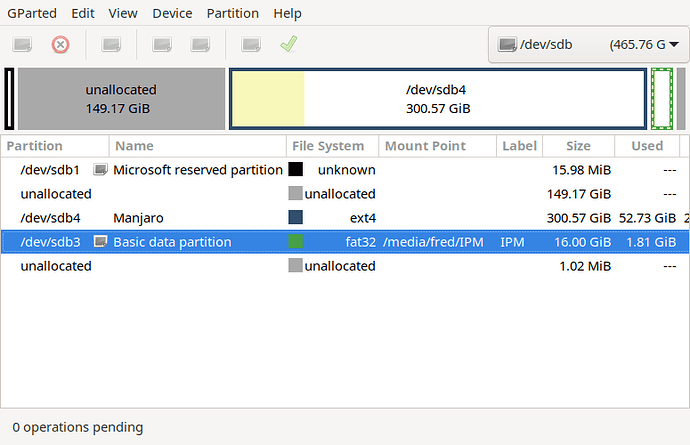Click the Paste partition toolbar icon
This screenshot has width=690, height=445.
pos(200,44)
